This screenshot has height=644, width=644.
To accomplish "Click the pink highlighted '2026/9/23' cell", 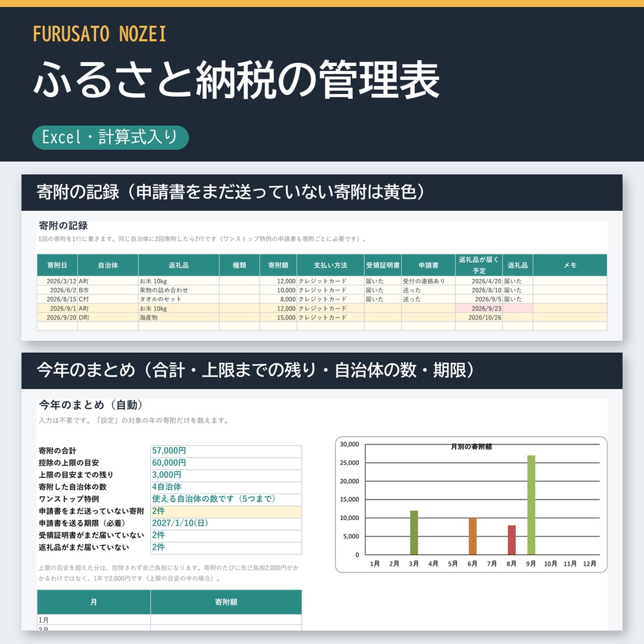I will [479, 308].
